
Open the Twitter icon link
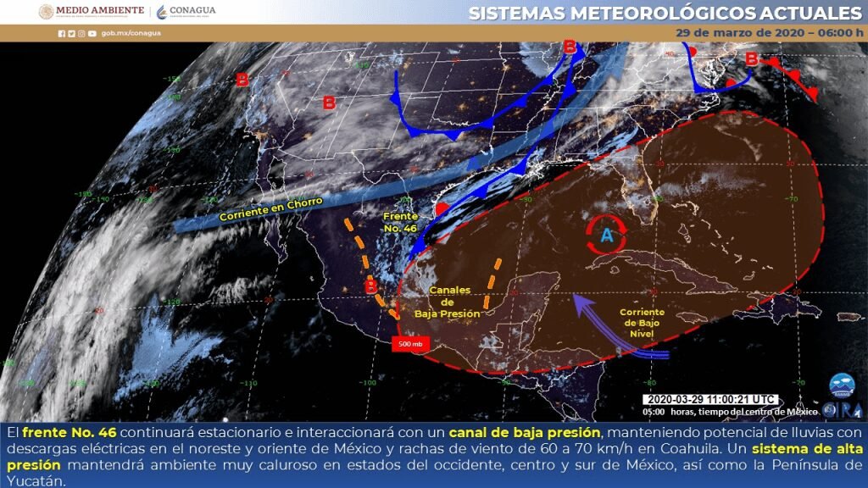click(71, 34)
